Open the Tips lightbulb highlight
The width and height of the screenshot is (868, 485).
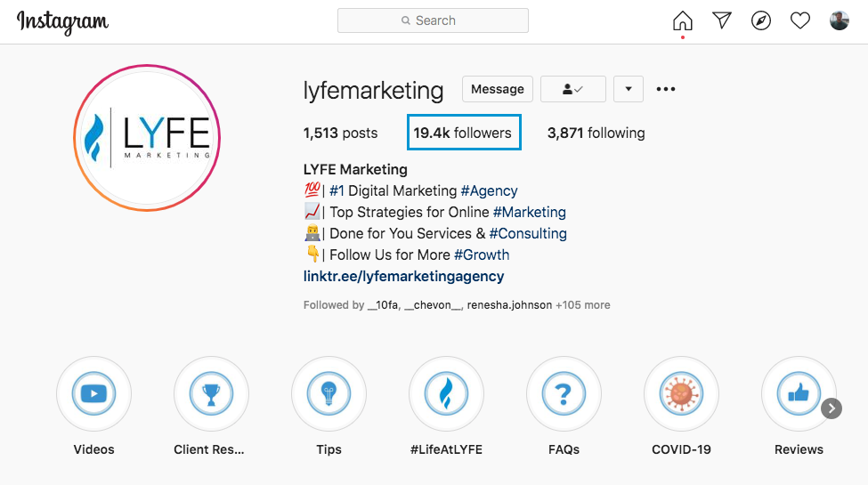329,393
